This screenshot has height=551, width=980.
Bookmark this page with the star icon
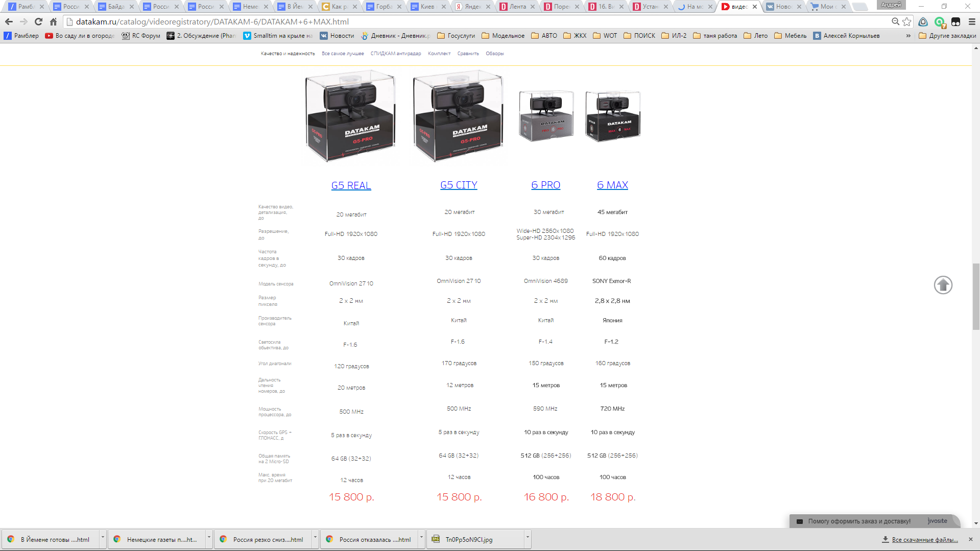coord(907,21)
